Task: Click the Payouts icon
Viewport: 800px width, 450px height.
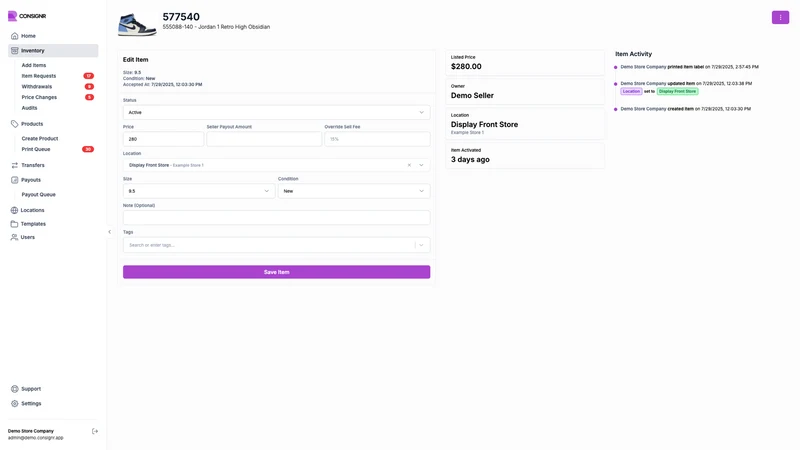Action: (14, 180)
